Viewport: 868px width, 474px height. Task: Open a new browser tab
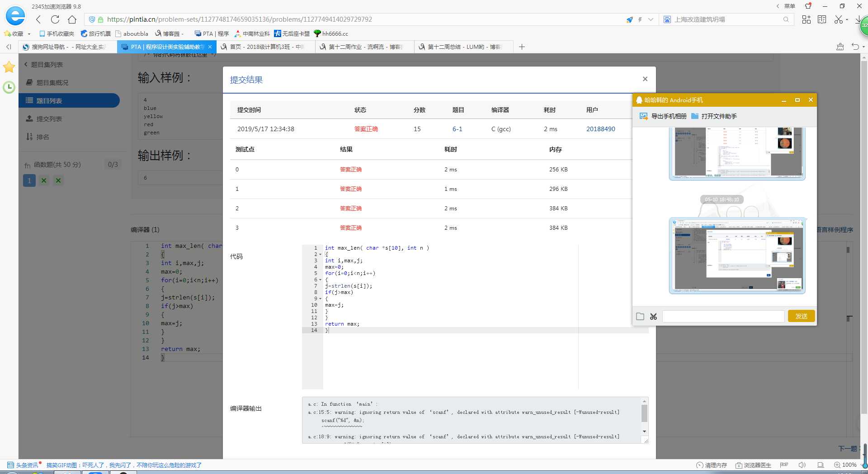click(522, 47)
